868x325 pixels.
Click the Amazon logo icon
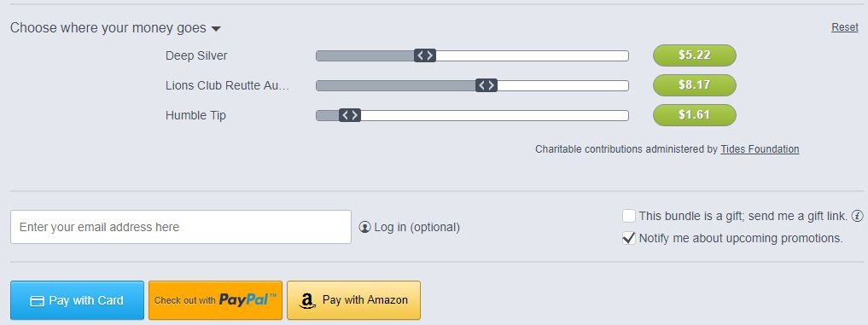[x=306, y=300]
